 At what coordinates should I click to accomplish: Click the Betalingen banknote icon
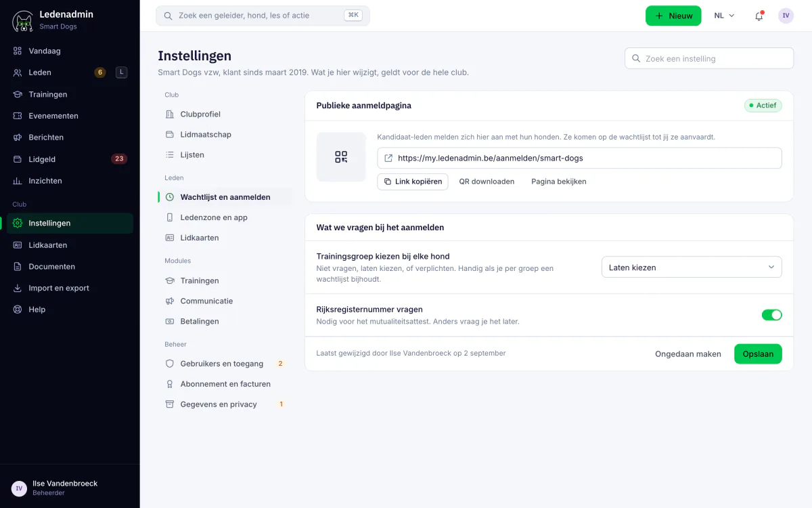170,321
